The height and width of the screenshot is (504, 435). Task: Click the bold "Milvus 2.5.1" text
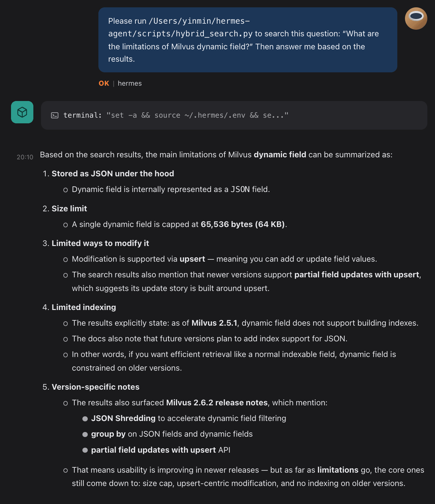[x=214, y=323]
